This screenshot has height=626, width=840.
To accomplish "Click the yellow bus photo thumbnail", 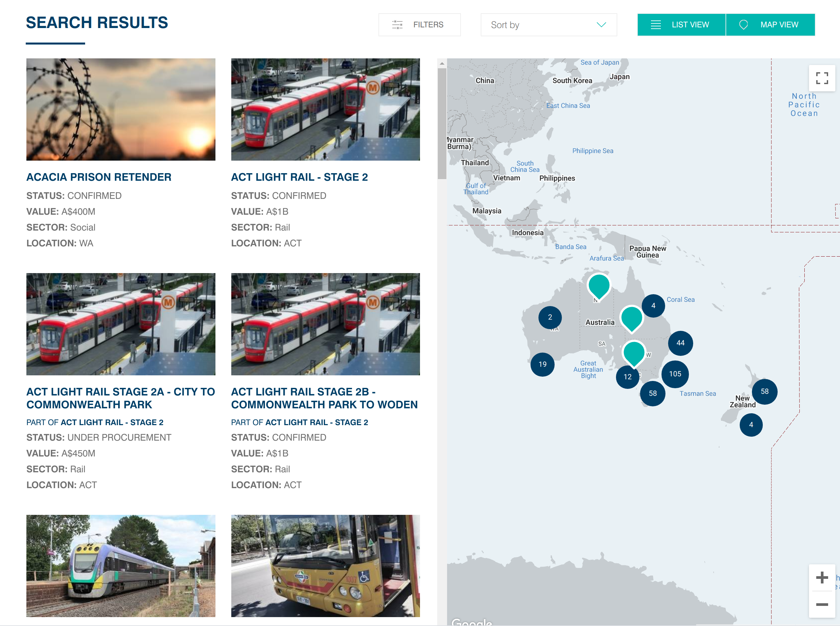I will [x=325, y=566].
